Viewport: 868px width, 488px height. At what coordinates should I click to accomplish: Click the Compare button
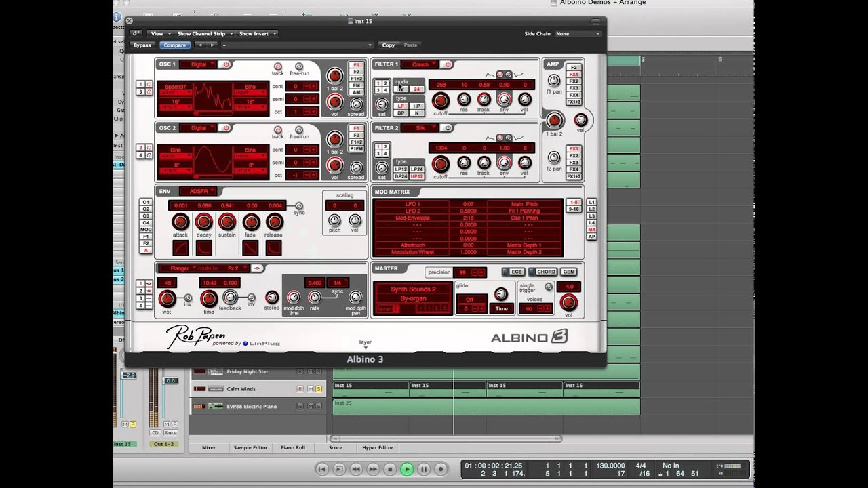(x=175, y=45)
